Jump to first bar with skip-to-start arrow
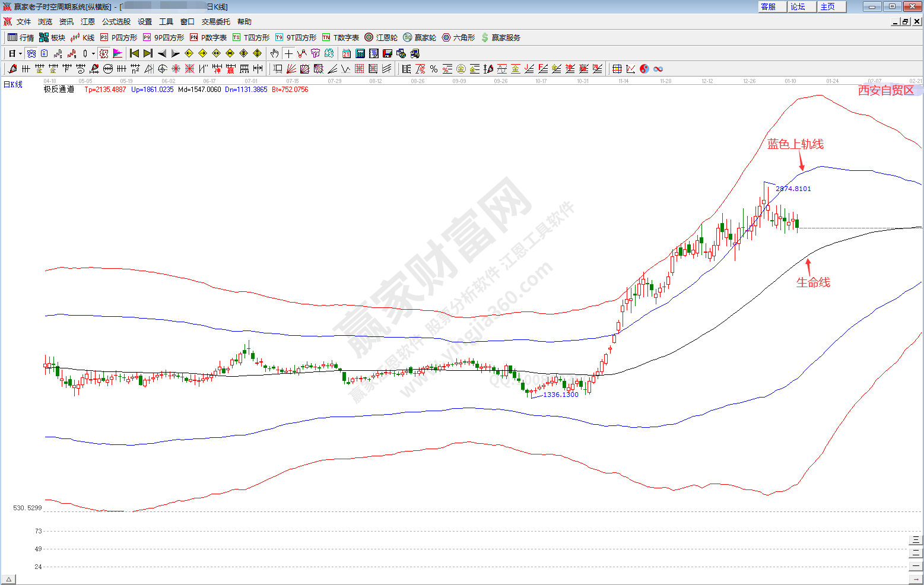 click(x=134, y=53)
